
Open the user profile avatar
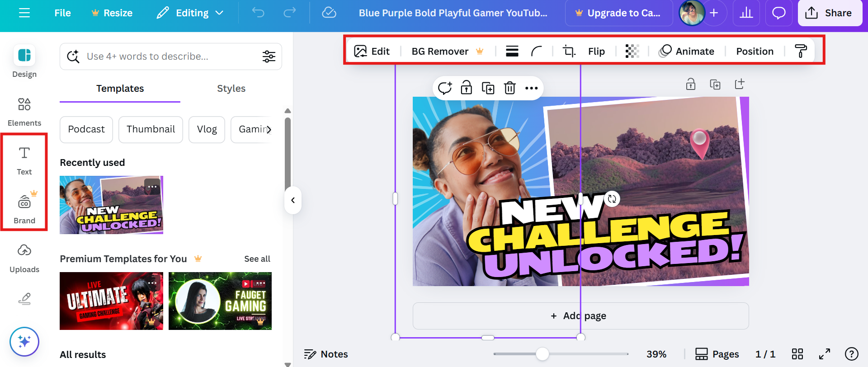tap(692, 13)
